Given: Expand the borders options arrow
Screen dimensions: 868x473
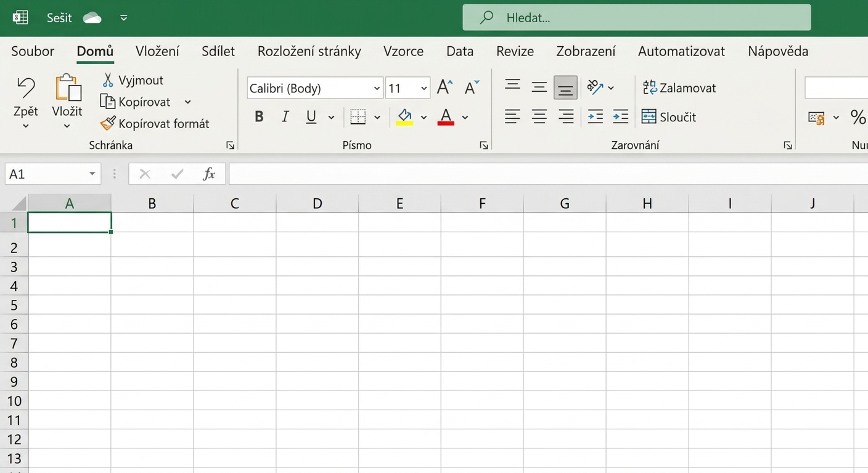Looking at the screenshot, I should (x=377, y=117).
